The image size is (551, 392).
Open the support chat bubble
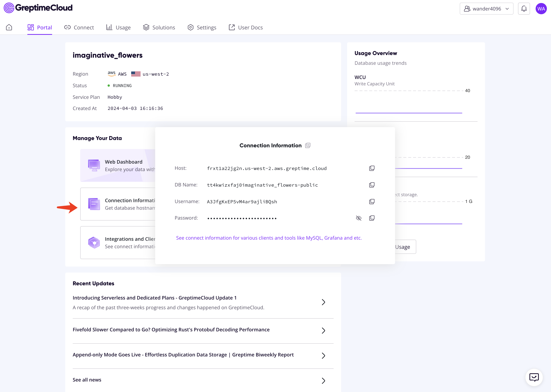tap(534, 377)
